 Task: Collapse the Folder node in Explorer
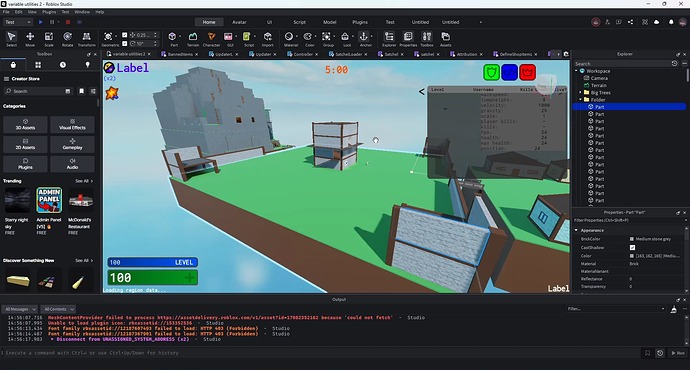tap(580, 99)
